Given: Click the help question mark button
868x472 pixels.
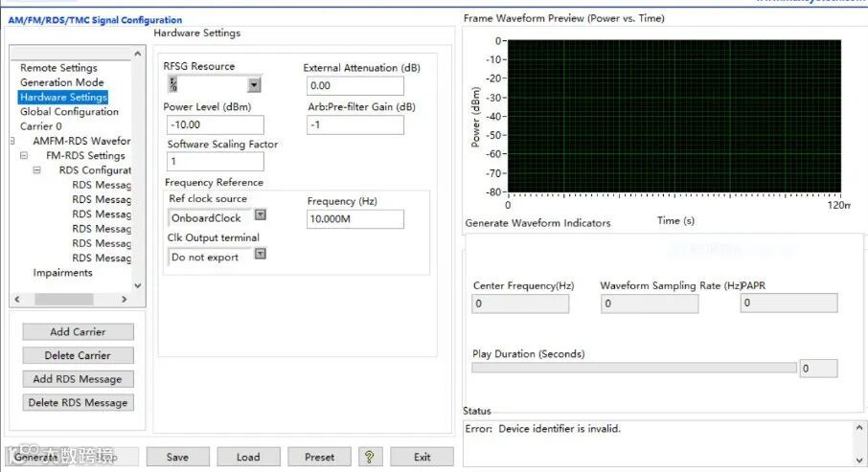Looking at the screenshot, I should tap(370, 457).
